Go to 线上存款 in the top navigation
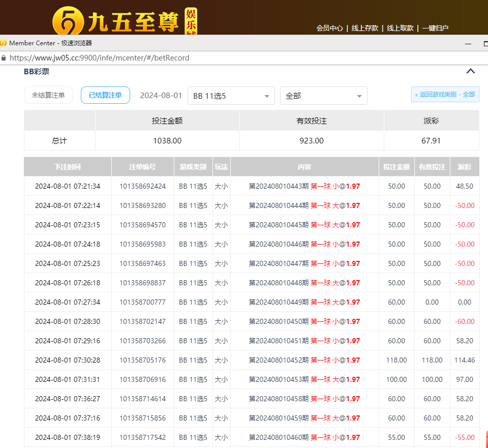Viewport: 488px width, 448px height. coord(364,28)
